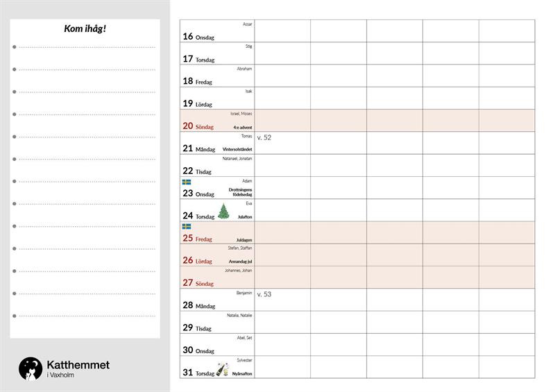The width and height of the screenshot is (555, 392).
Task: Select the 16 Onsdag date
Action: [198, 37]
